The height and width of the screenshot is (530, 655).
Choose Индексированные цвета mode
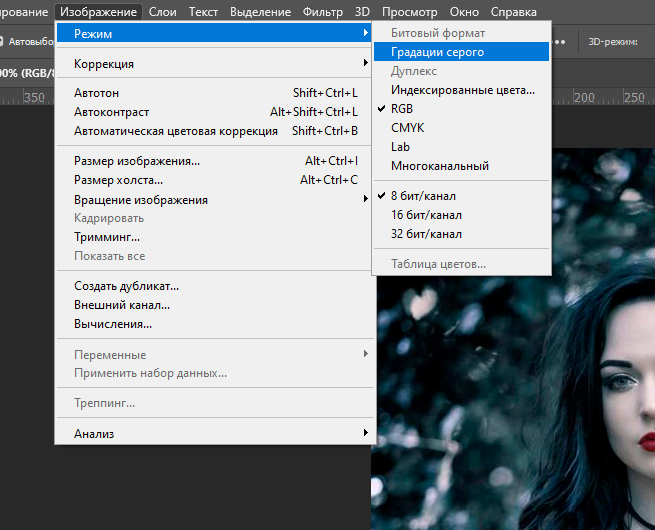pos(462,90)
